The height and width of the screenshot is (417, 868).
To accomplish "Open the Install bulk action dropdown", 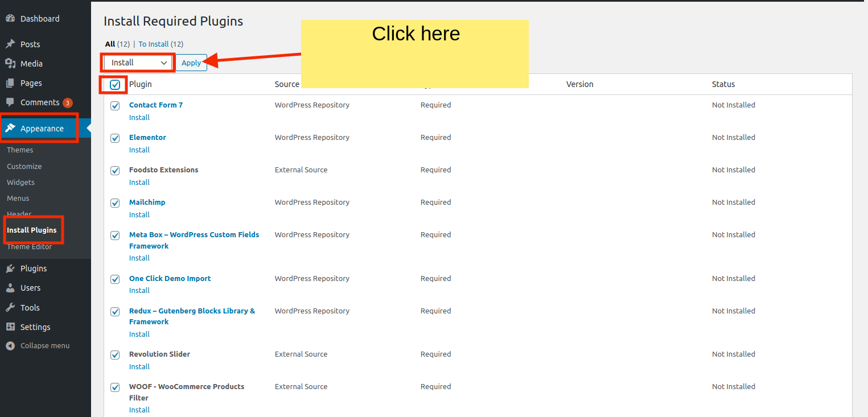I will (138, 63).
